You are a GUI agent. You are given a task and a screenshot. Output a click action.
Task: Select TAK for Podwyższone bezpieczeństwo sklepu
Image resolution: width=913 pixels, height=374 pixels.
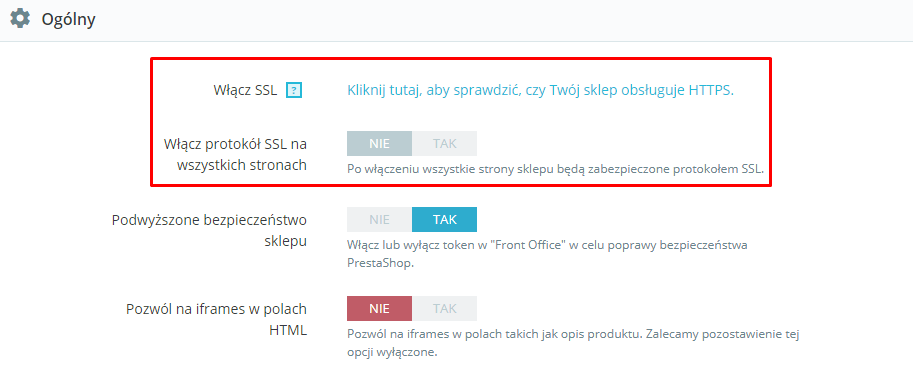(444, 220)
